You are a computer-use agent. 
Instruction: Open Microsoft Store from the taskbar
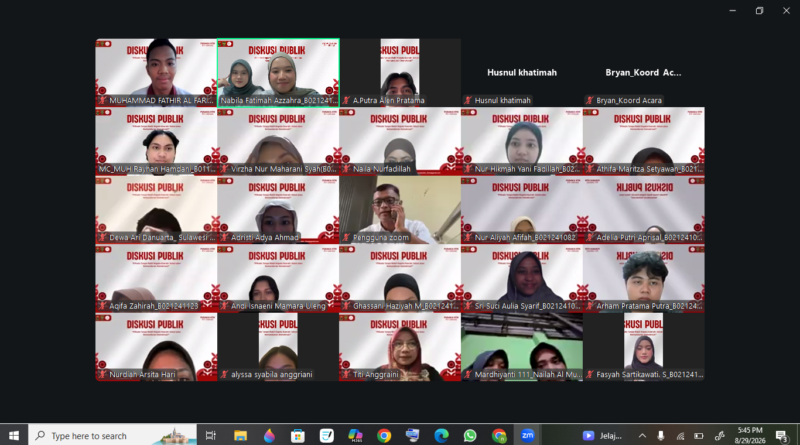coord(297,436)
